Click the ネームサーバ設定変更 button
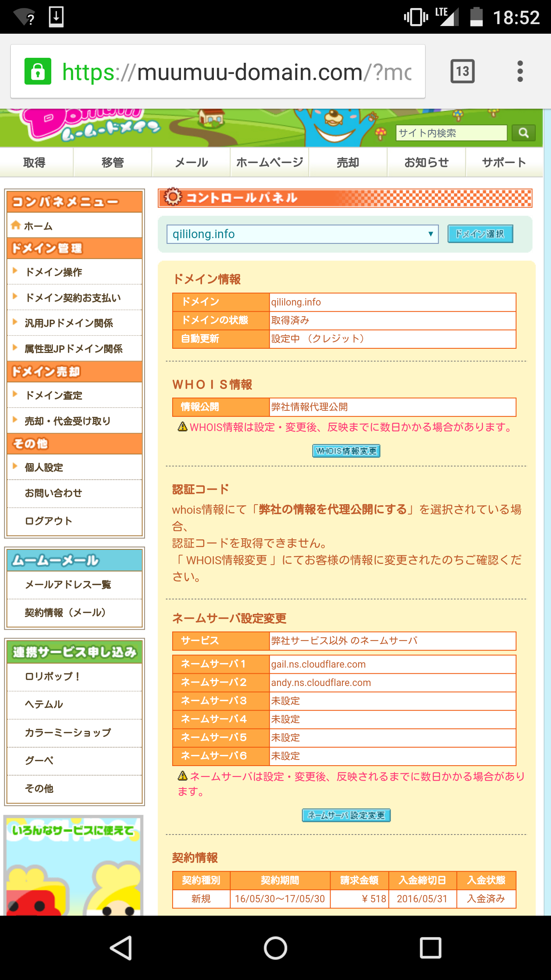551x980 pixels. point(346,815)
